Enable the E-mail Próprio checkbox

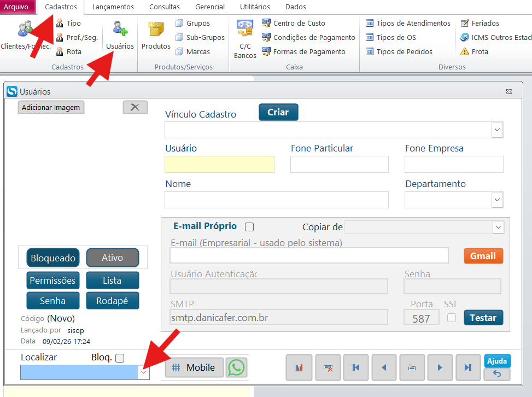(x=249, y=227)
